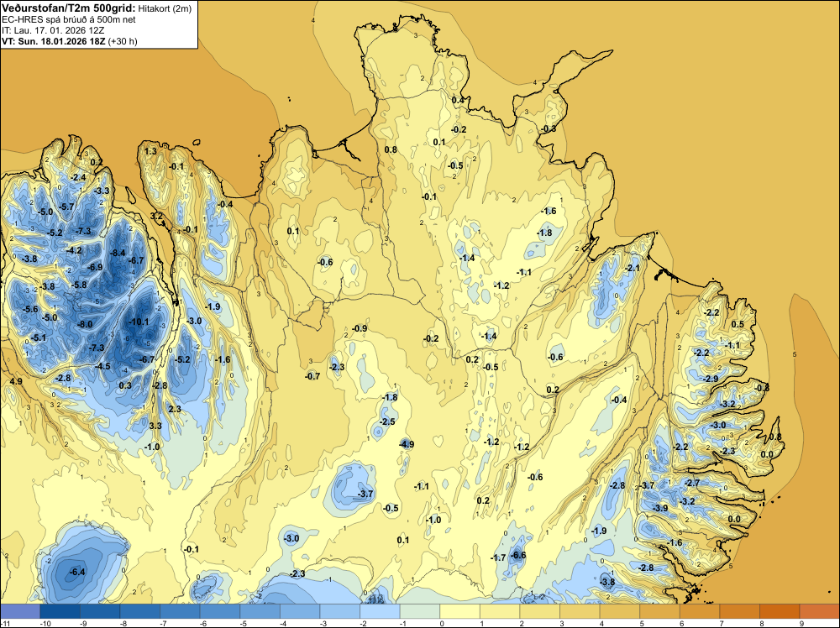The image size is (840, 628).
Task: Click the temperature value -2.9
Action: [x=711, y=379]
